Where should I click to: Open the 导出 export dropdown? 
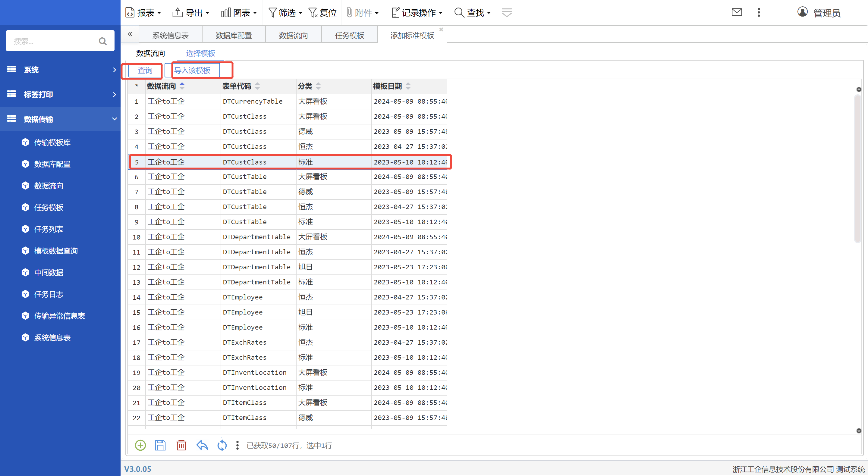pos(191,13)
